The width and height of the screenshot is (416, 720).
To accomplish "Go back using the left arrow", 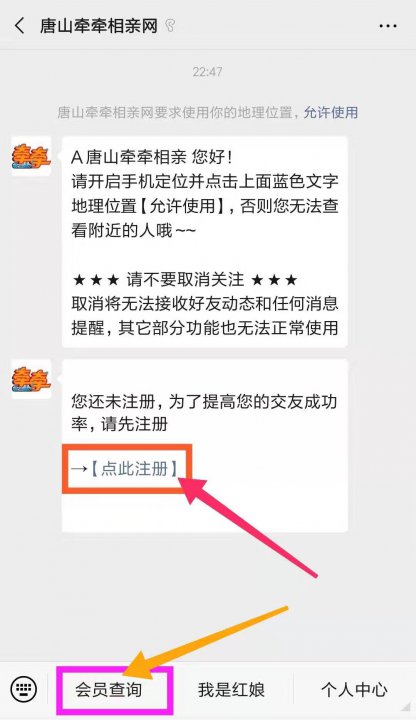I will [x=19, y=26].
